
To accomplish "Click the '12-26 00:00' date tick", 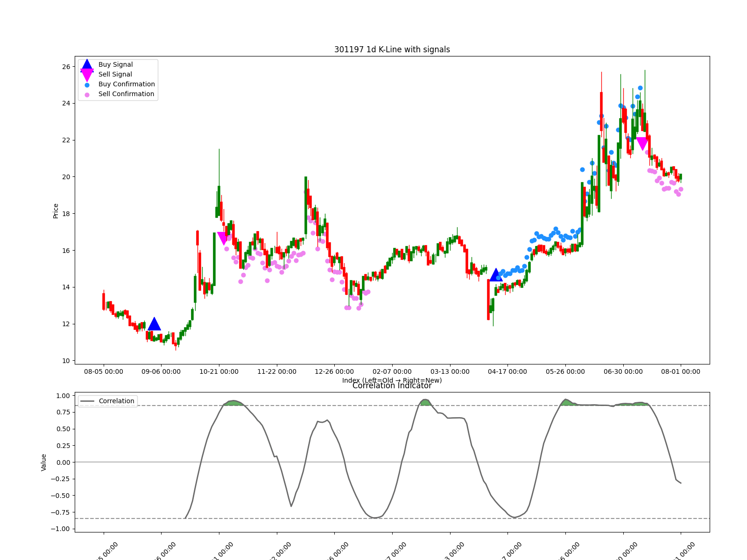I will 334,371.
